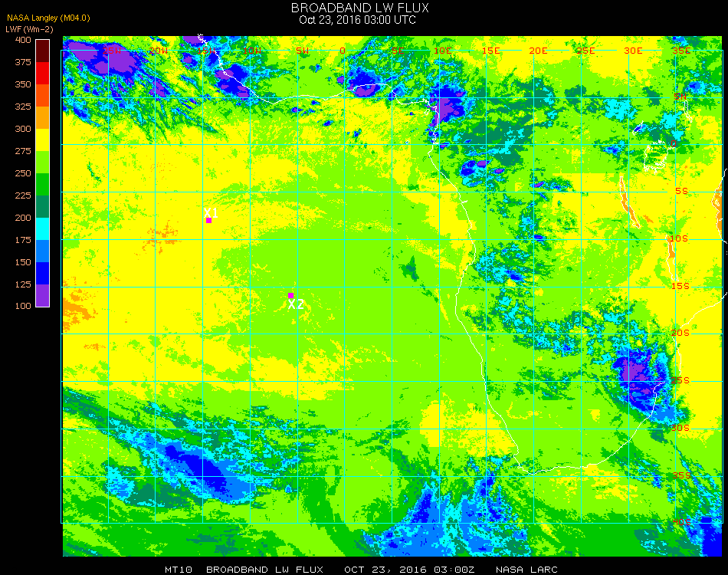Click the blue 150 legend band

[x=43, y=273]
